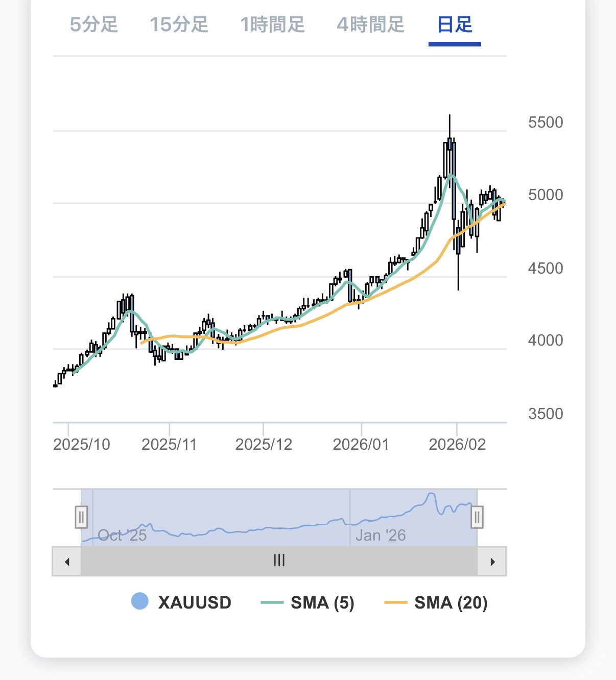
Task: Show the 4時間足 chart tab
Action: [x=371, y=25]
